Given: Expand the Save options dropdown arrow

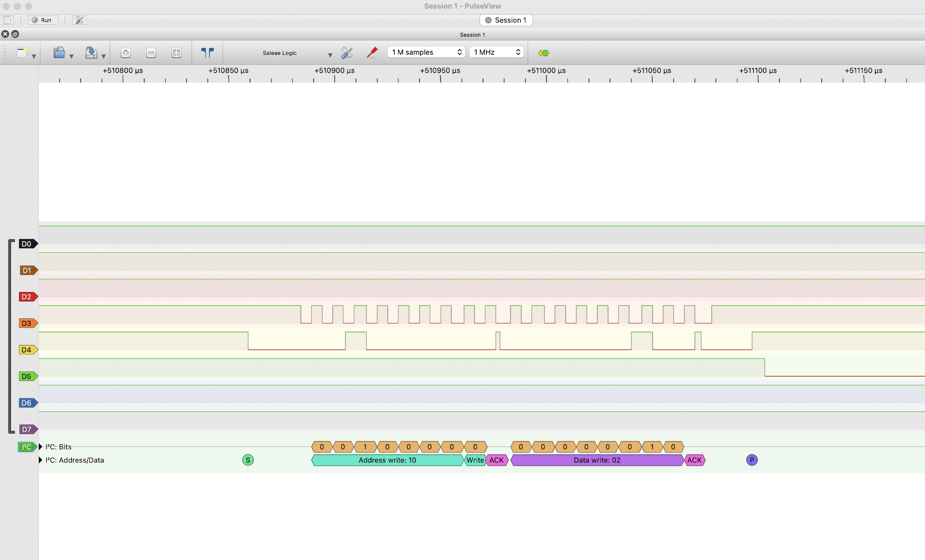Looking at the screenshot, I should [103, 56].
